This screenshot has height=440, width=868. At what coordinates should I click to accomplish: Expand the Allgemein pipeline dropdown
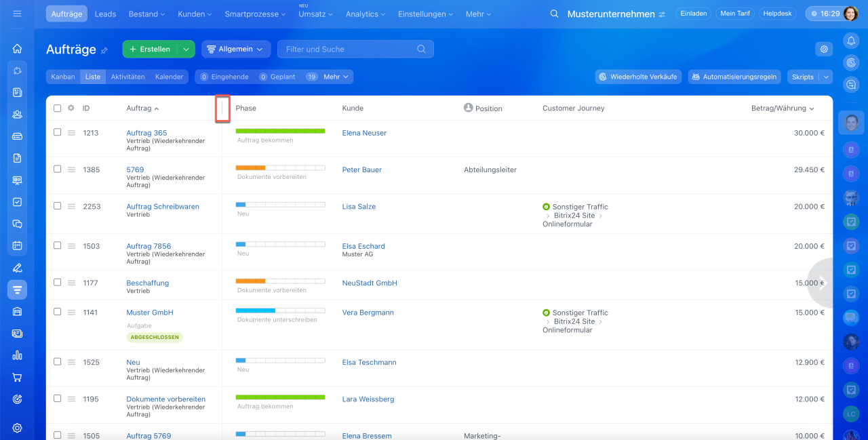point(236,49)
